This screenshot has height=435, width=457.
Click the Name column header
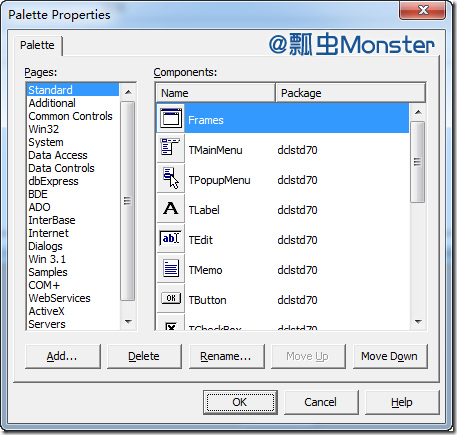(216, 93)
